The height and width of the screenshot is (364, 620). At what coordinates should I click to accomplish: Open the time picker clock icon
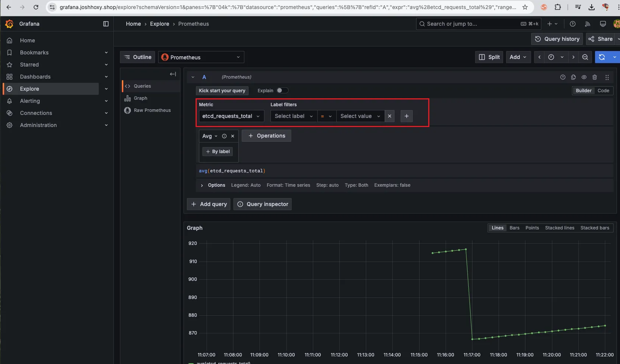click(x=551, y=57)
